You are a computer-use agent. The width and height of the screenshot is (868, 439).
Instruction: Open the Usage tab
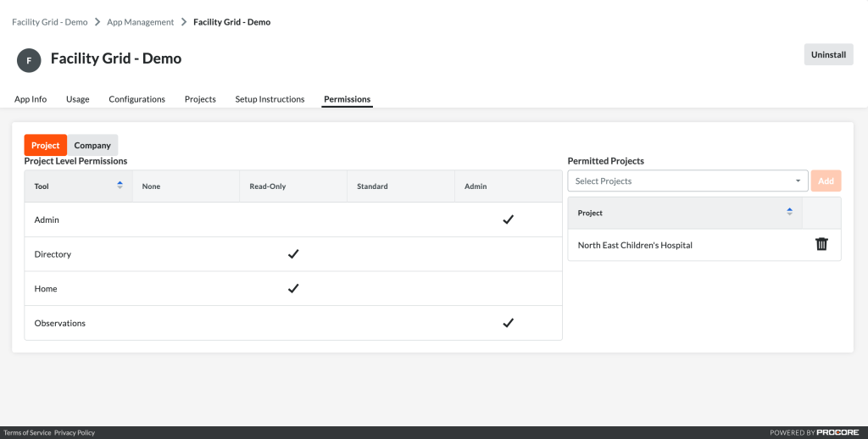coord(77,99)
